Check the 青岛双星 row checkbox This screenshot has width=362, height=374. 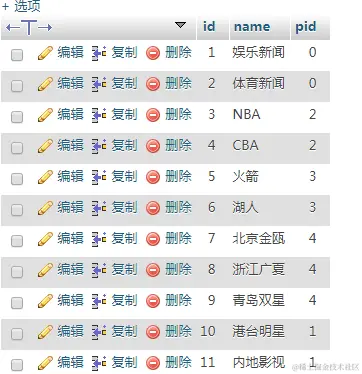point(17,303)
